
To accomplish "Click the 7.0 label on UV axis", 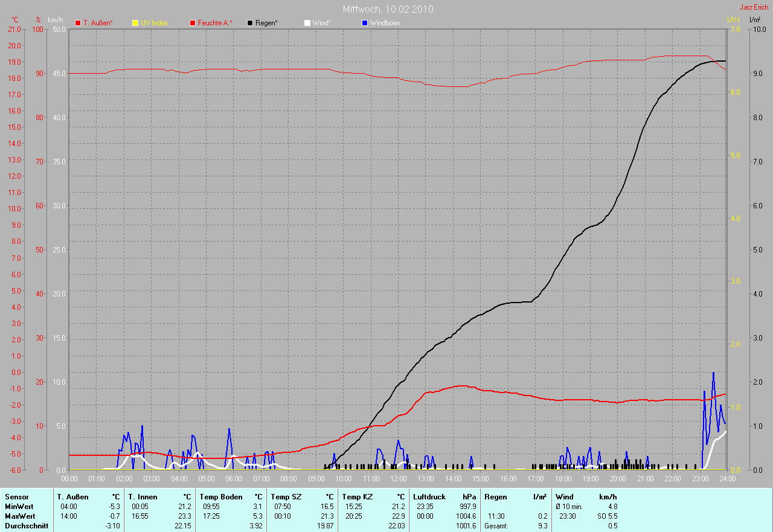I will click(x=735, y=30).
